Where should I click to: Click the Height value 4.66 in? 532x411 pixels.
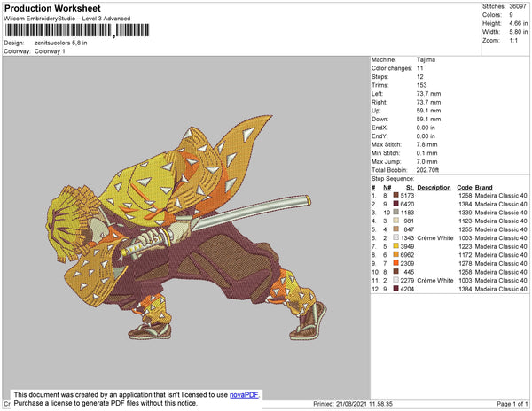519,23
